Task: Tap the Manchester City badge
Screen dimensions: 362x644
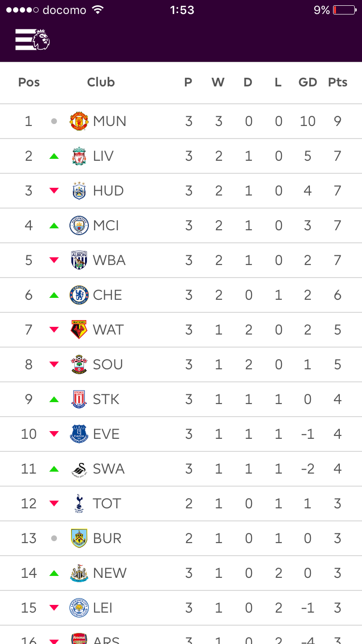Action: point(79,225)
